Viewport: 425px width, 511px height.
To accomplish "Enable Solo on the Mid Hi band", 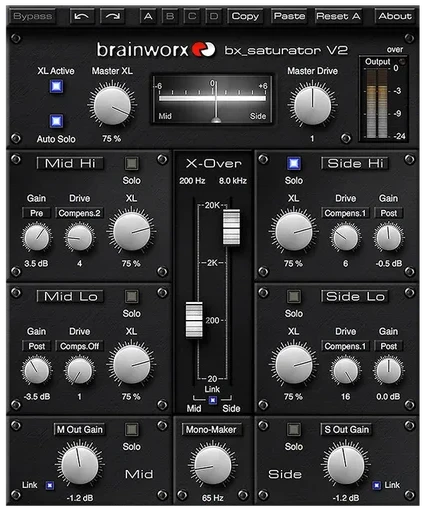I will (x=132, y=163).
